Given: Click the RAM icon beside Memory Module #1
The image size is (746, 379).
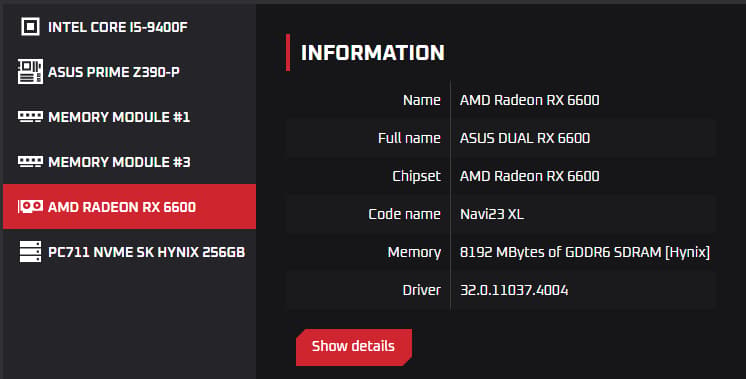Looking at the screenshot, I should click(30, 117).
